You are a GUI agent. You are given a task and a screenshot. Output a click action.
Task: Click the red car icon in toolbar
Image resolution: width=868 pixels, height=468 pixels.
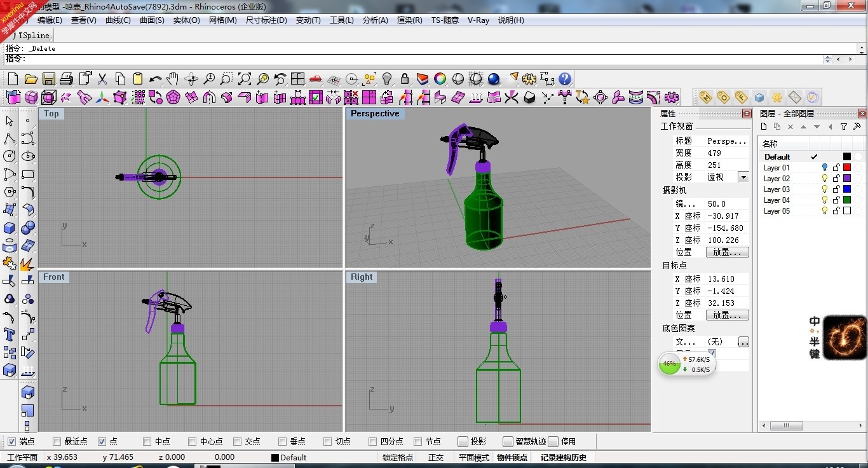tap(315, 79)
